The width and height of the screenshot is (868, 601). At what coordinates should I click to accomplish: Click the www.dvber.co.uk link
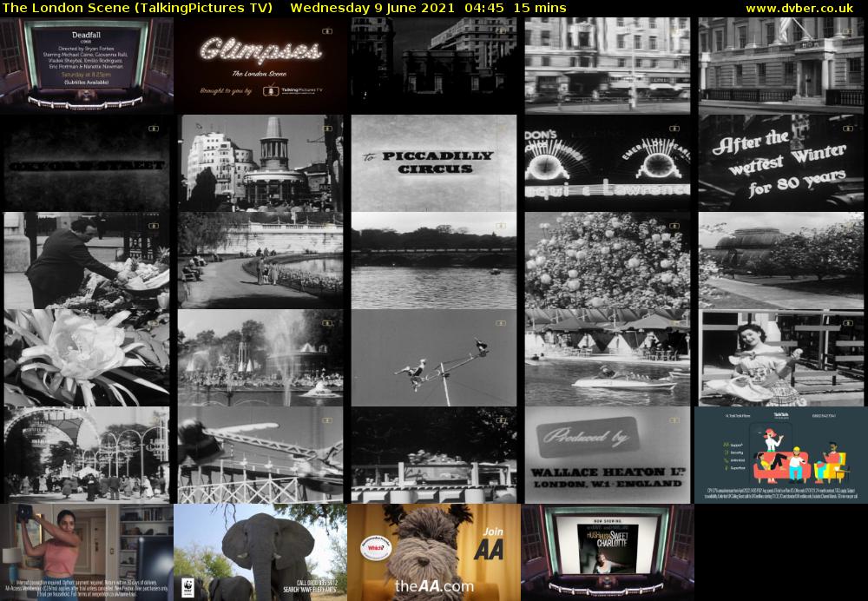coord(804,8)
